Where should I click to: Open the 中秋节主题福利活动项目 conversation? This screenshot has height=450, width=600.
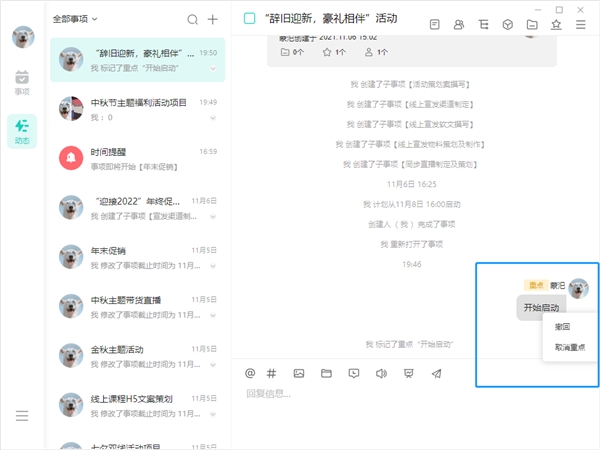pos(138,109)
